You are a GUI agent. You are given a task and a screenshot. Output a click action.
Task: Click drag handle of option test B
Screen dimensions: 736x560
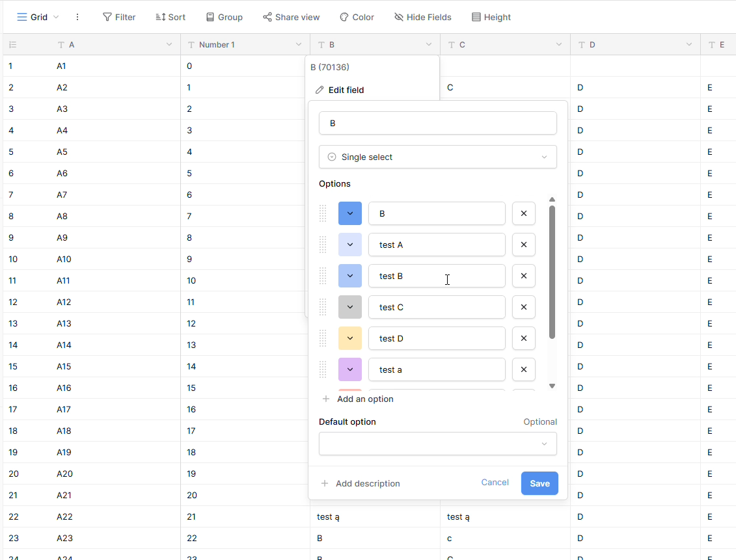coord(323,276)
